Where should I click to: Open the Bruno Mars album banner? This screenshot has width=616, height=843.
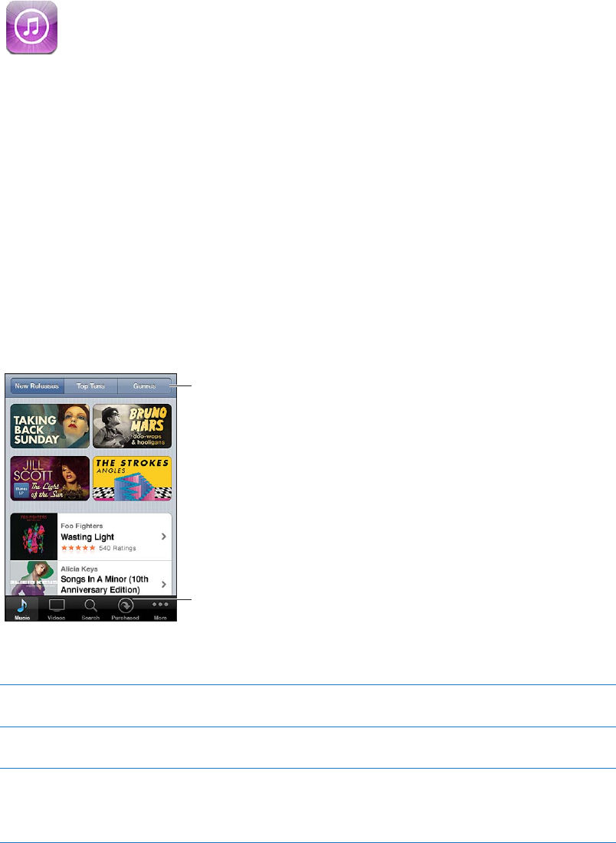tap(133, 426)
